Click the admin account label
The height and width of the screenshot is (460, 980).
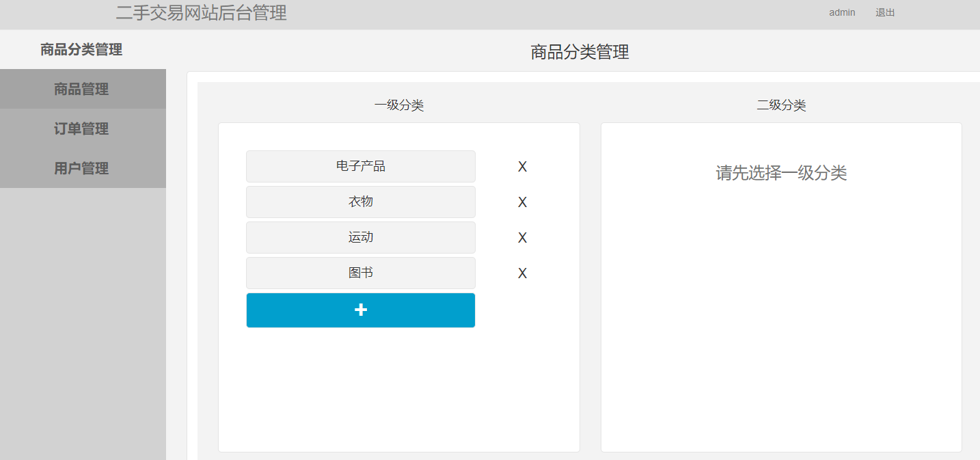click(x=841, y=12)
